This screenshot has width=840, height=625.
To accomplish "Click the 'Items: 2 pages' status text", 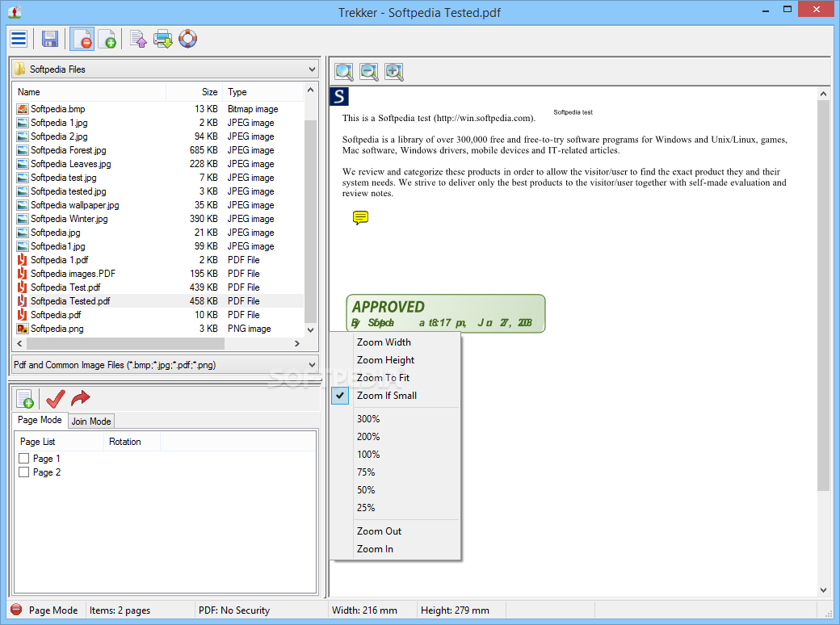I will tap(120, 610).
